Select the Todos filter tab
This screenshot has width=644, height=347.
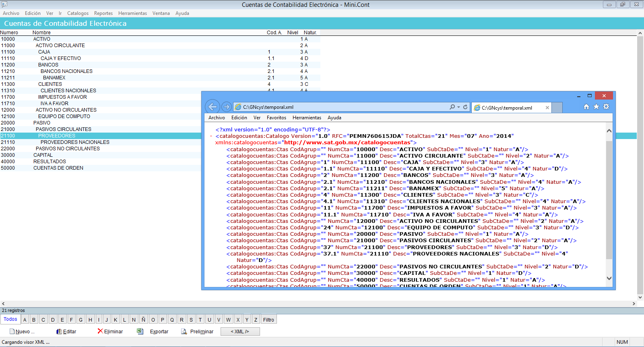[x=10, y=319]
